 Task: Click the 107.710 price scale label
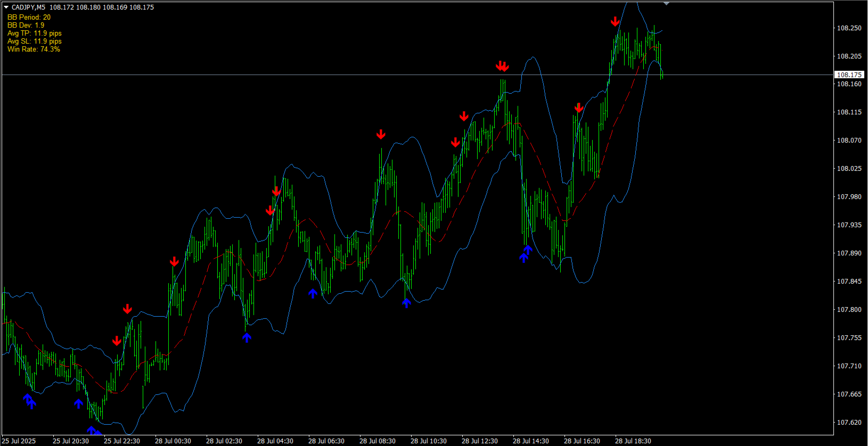click(849, 366)
